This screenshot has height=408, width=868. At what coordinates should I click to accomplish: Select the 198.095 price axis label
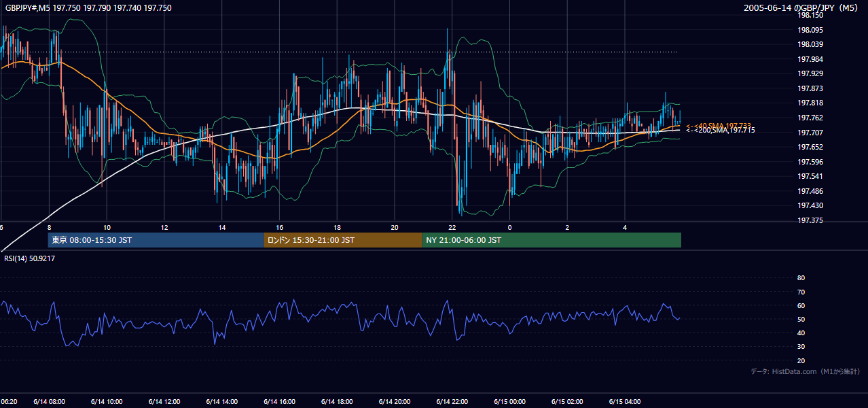pyautogui.click(x=810, y=30)
